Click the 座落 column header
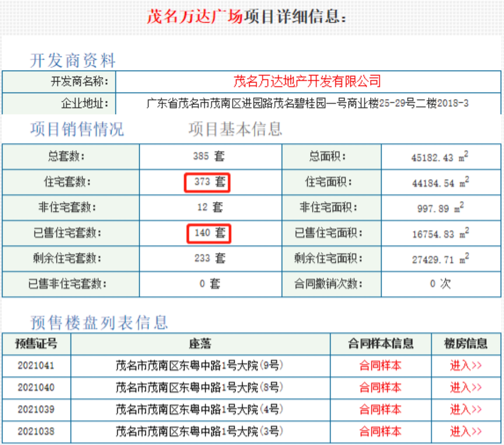 click(x=200, y=343)
